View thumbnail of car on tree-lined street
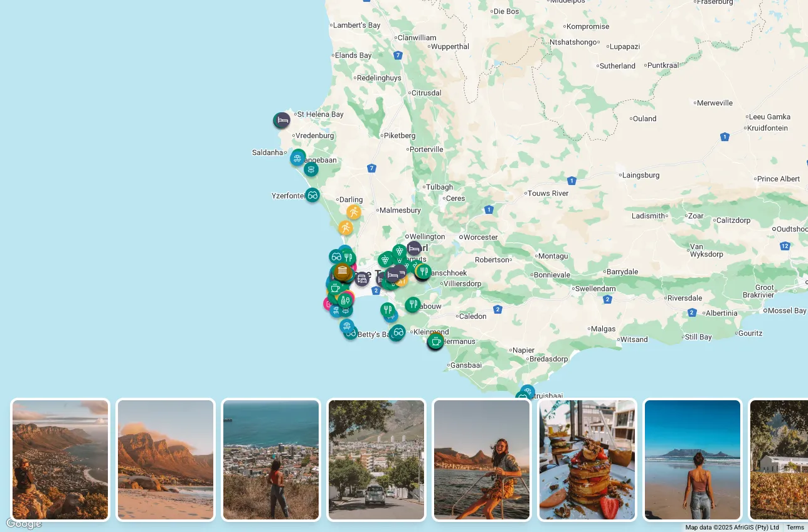808x532 pixels. [x=376, y=460]
